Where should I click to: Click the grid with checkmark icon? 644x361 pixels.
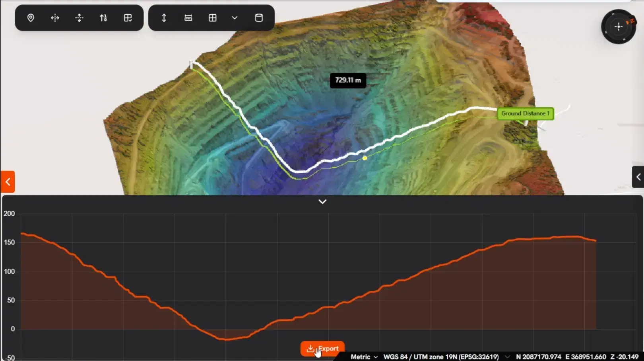(x=128, y=18)
